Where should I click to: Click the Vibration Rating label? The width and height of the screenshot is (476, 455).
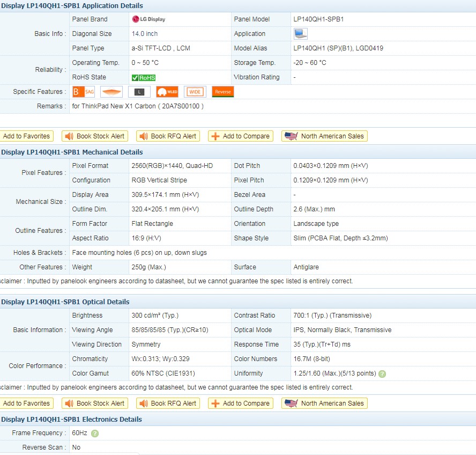click(x=257, y=77)
